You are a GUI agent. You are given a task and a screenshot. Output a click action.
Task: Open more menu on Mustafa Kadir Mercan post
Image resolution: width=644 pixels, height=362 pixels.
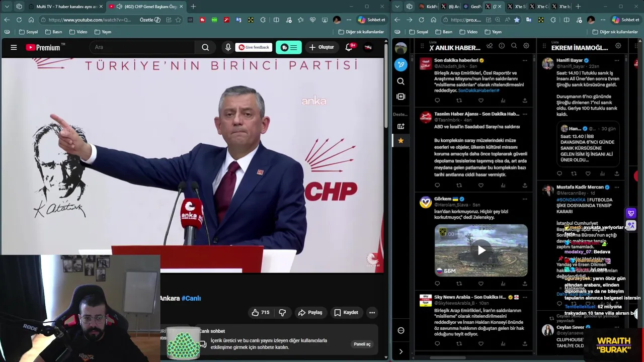pyautogui.click(x=617, y=187)
